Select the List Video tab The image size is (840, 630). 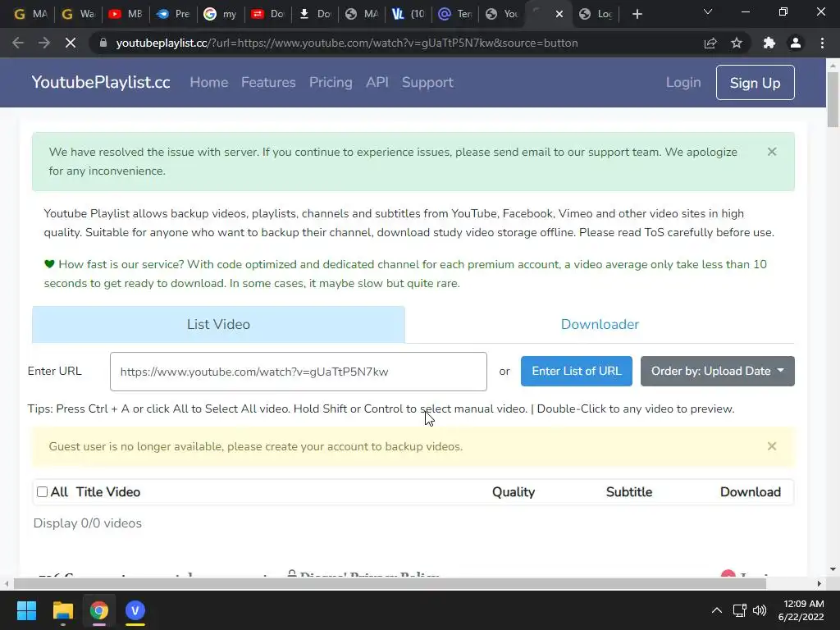pyautogui.click(x=218, y=324)
